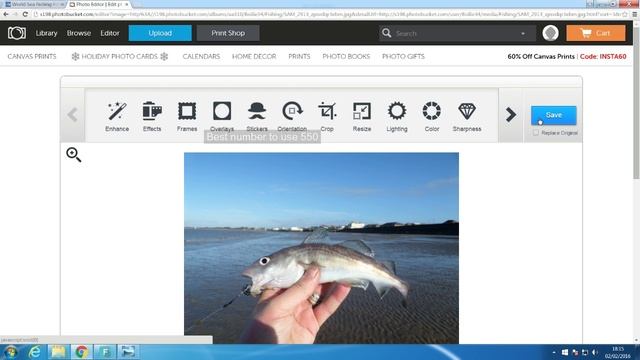
Task: Select the Crop tool
Action: [x=327, y=116]
